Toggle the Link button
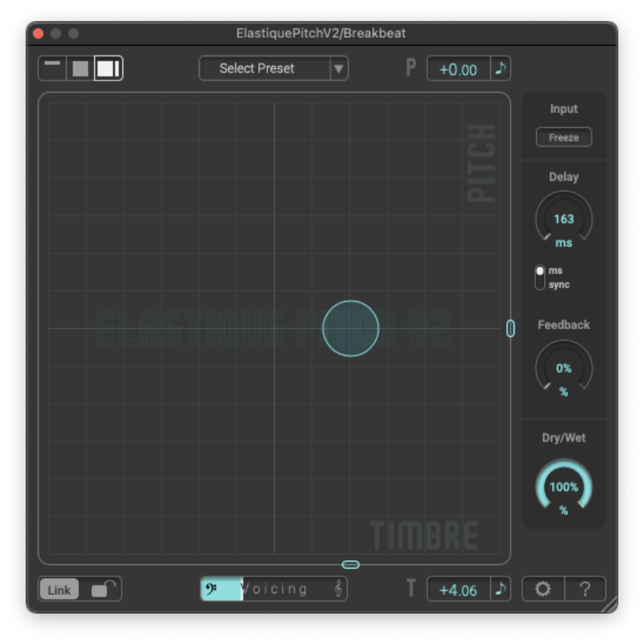The image size is (644, 644). click(x=60, y=590)
